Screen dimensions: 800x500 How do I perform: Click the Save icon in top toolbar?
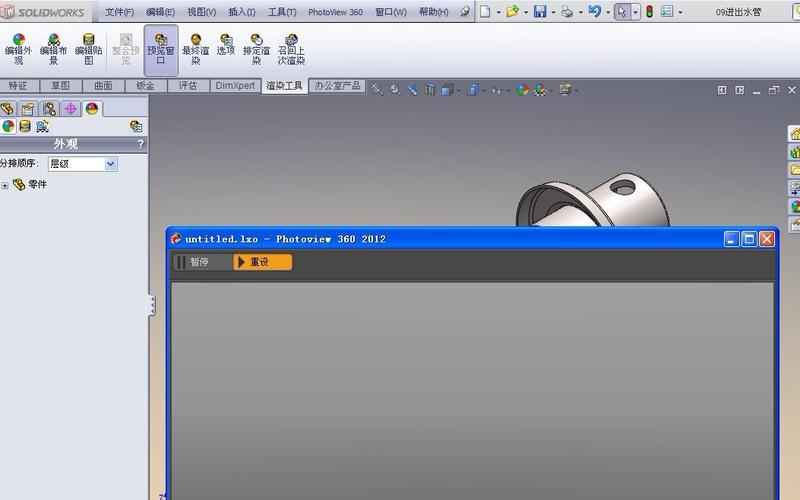(x=540, y=12)
